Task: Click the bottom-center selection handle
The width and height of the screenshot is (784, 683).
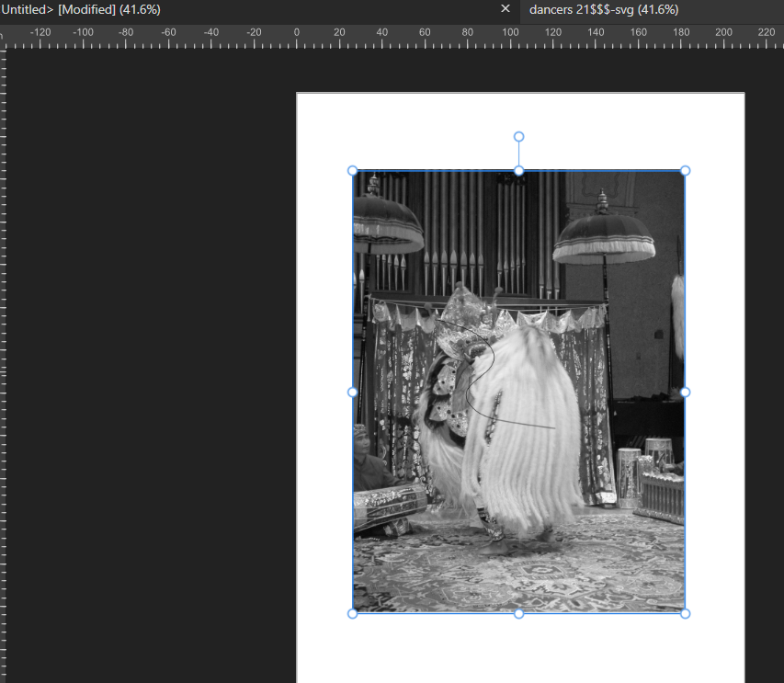Action: coord(518,612)
